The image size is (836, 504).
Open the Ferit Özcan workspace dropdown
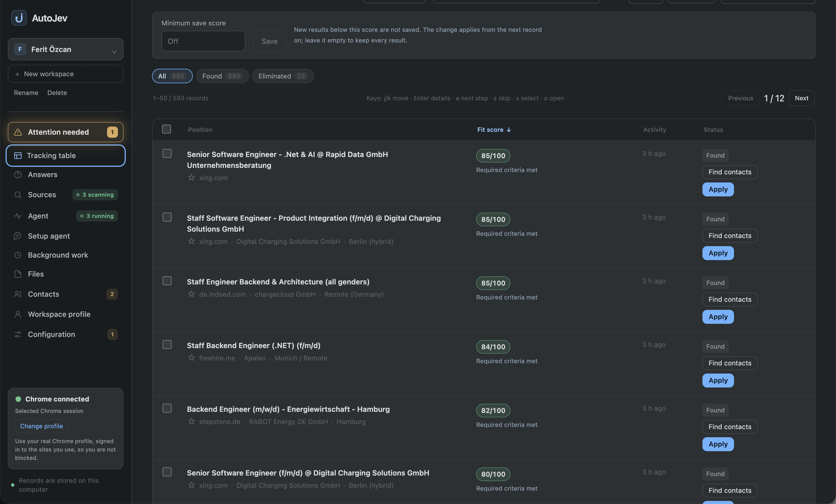[x=65, y=49]
